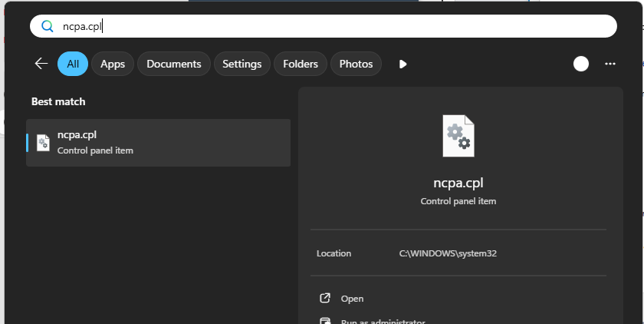Open the white circular account avatar

coord(581,64)
